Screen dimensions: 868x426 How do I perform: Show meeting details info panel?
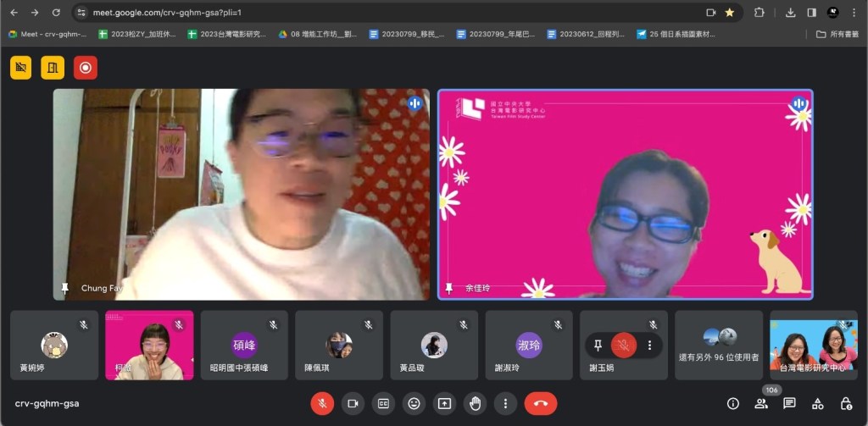point(733,404)
